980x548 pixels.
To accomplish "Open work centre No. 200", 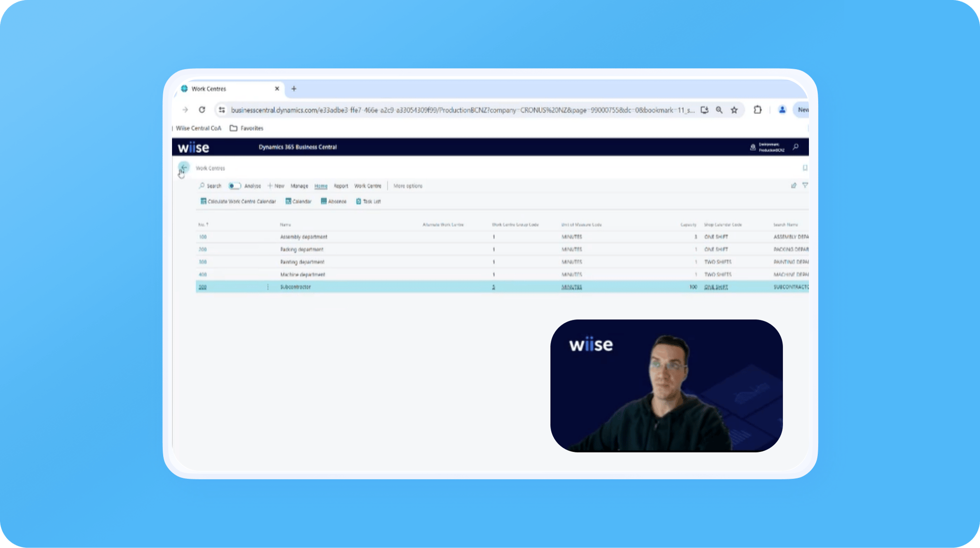I will (203, 250).
